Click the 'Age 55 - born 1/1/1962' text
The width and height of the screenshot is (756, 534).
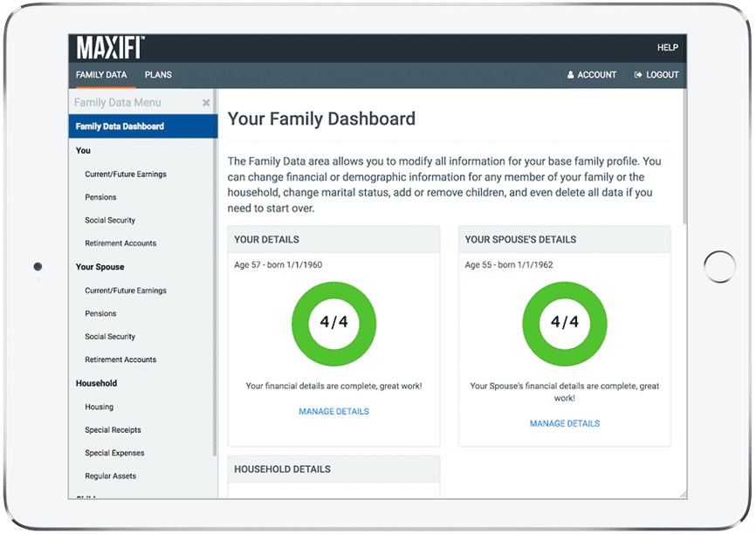509,264
